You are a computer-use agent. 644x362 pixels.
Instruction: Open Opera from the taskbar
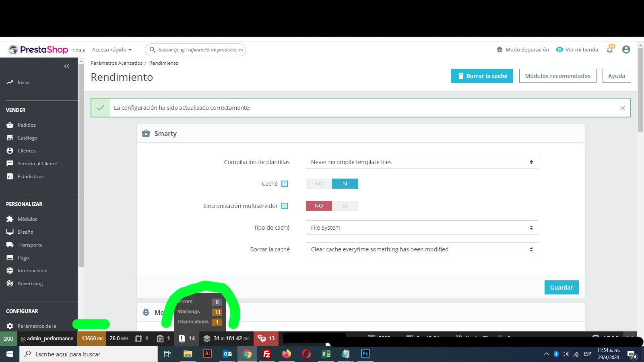click(x=306, y=354)
